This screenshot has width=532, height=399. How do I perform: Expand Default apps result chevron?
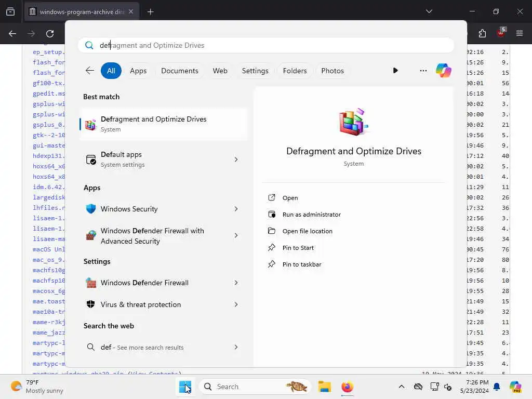[236, 159]
